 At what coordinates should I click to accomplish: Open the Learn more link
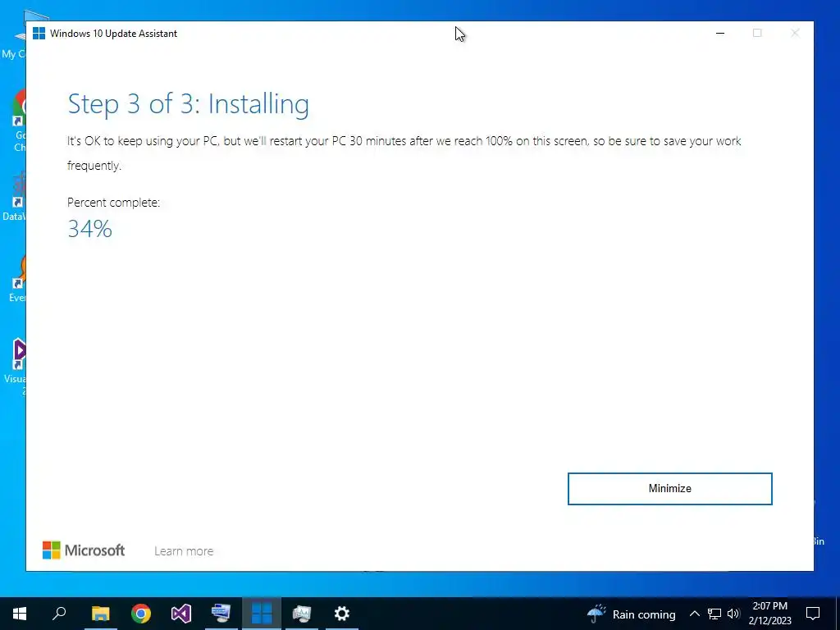pos(184,551)
